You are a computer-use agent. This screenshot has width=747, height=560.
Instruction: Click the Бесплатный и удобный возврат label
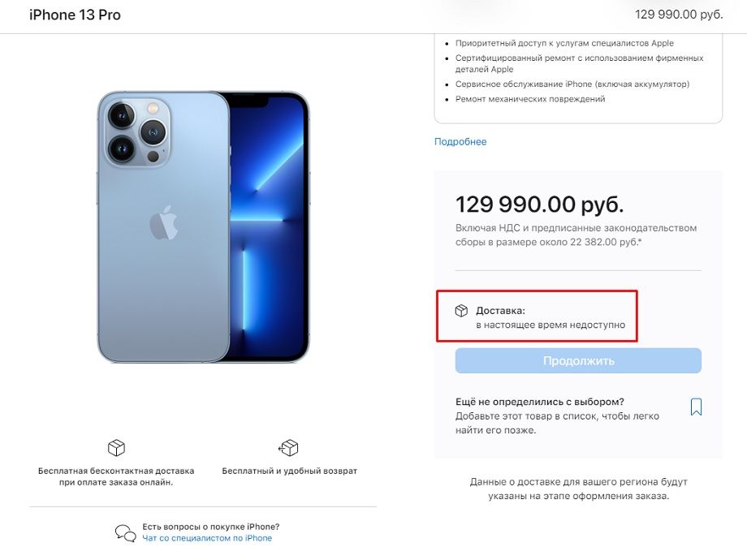coord(290,471)
